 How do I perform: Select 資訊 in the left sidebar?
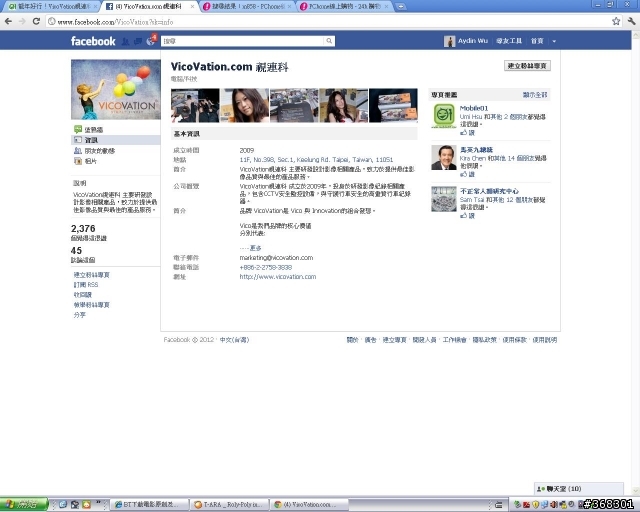116,140
